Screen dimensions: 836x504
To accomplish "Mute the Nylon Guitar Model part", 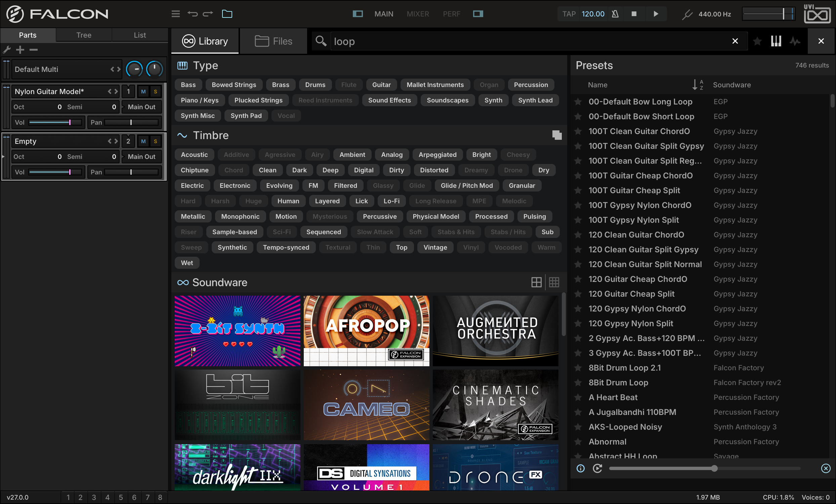I will tap(143, 92).
